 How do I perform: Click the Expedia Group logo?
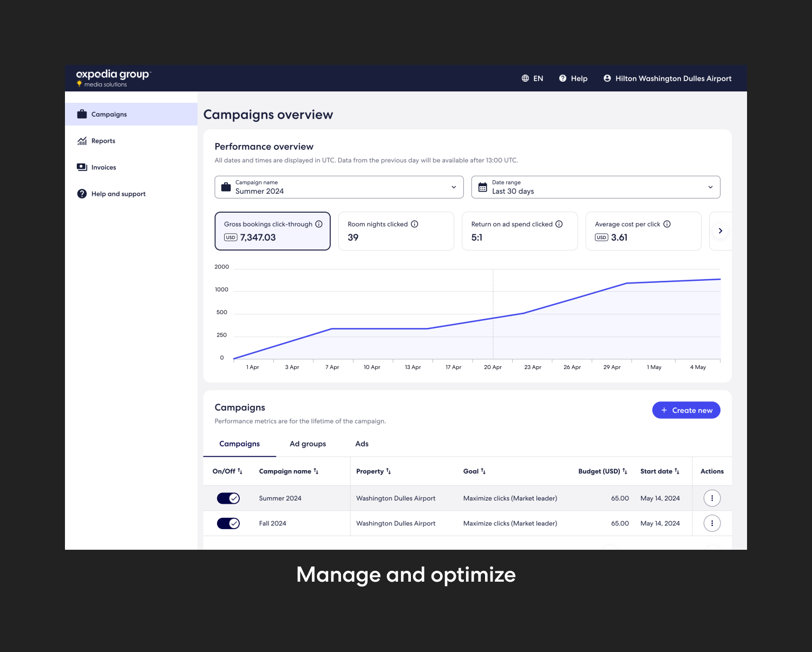tap(113, 77)
